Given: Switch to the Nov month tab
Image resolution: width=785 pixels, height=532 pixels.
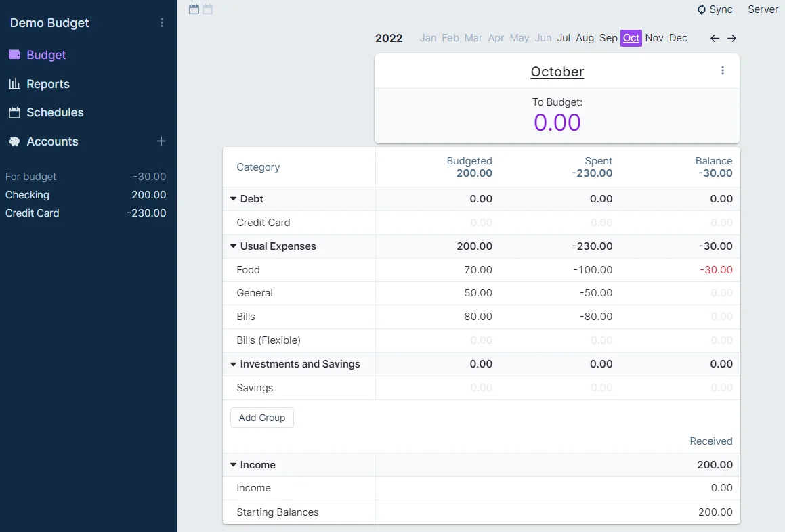Looking at the screenshot, I should pyautogui.click(x=654, y=38).
